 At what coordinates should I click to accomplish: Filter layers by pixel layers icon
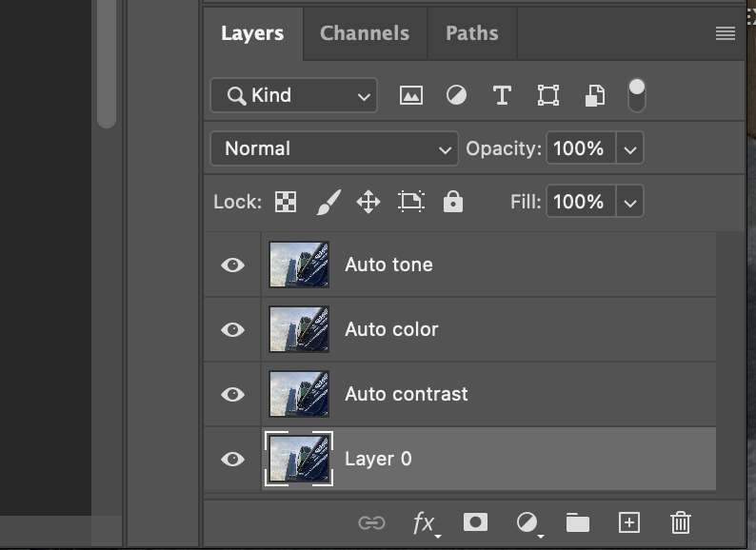[411, 95]
